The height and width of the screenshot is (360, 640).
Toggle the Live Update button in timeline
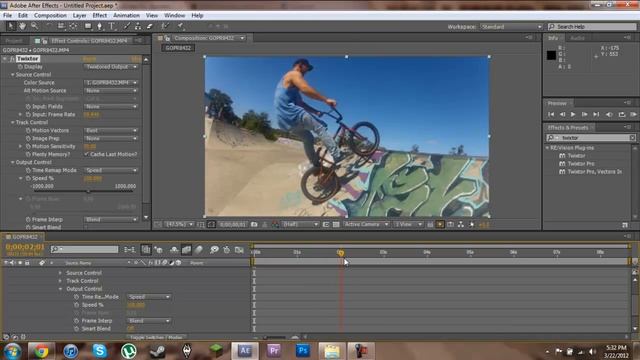(146, 249)
